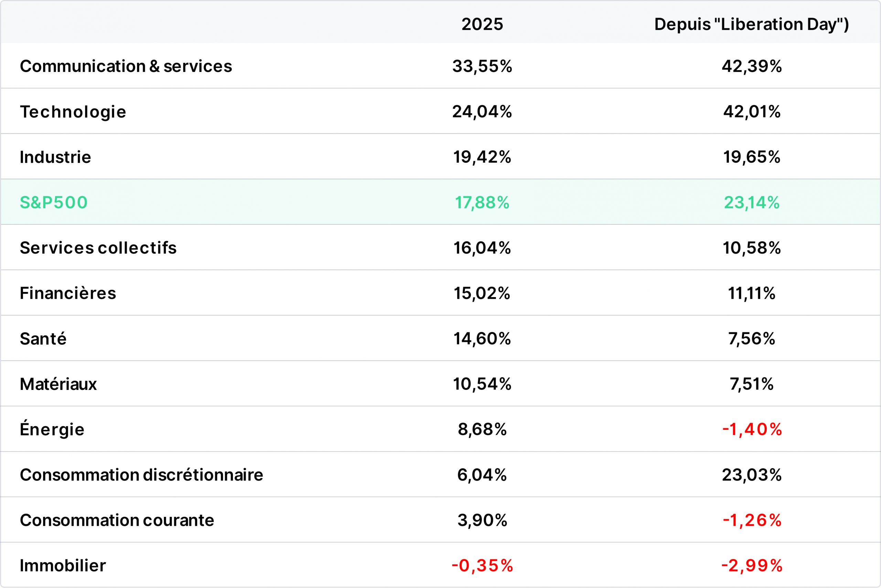Select the Consommation courante label
This screenshot has width=881, height=588.
[117, 520]
